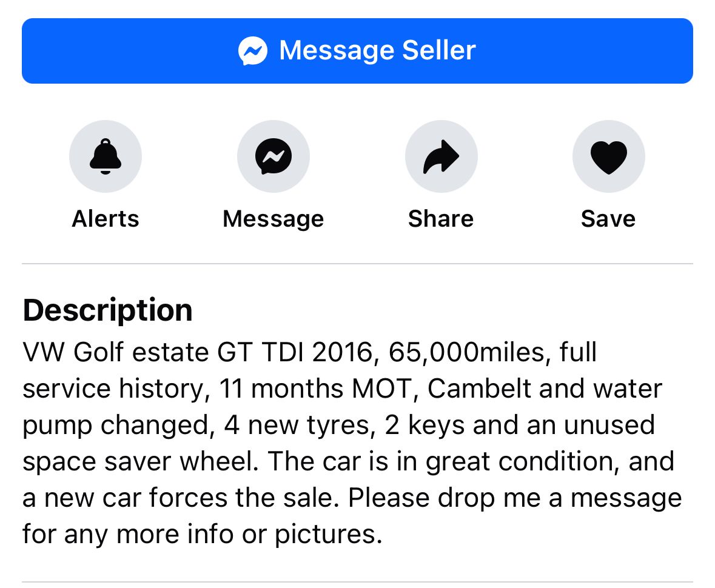Viewport: 715px width, 588px height.
Task: Tap the heart Save icon
Action: point(609,156)
